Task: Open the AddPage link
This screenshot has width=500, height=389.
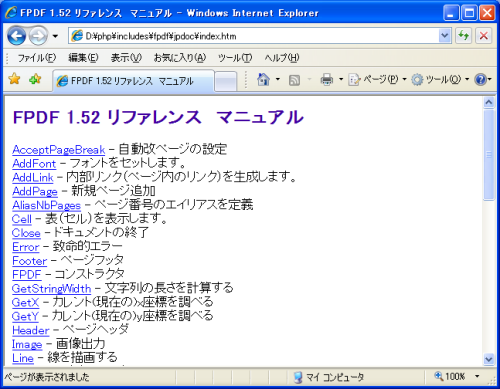Action: point(35,192)
